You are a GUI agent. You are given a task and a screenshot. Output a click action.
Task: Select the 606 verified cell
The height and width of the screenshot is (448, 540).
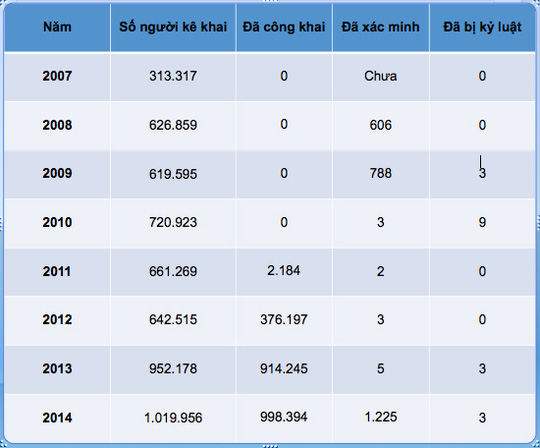pos(381,125)
